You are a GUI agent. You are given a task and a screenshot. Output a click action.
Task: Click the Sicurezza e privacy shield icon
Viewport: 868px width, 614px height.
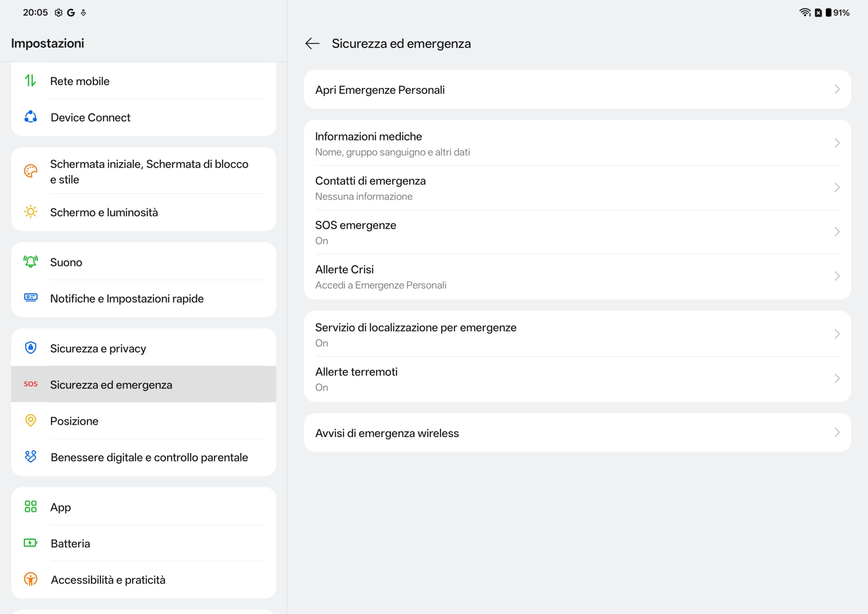tap(31, 348)
